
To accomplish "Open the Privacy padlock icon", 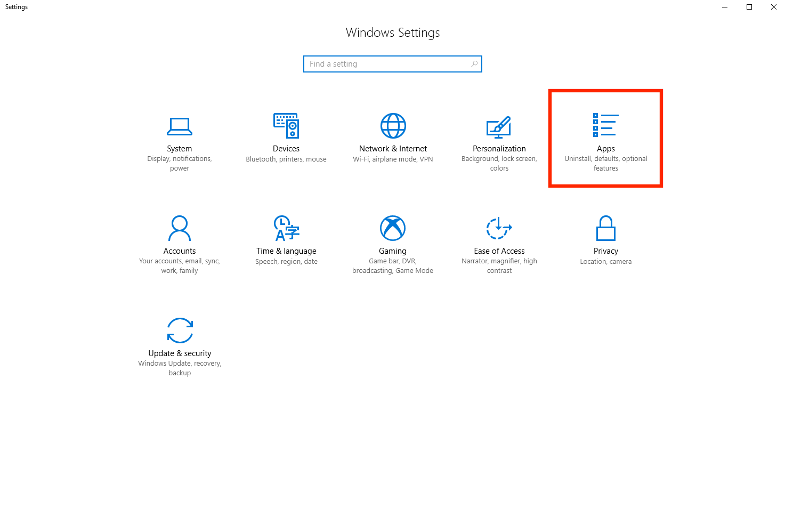I will click(x=606, y=228).
